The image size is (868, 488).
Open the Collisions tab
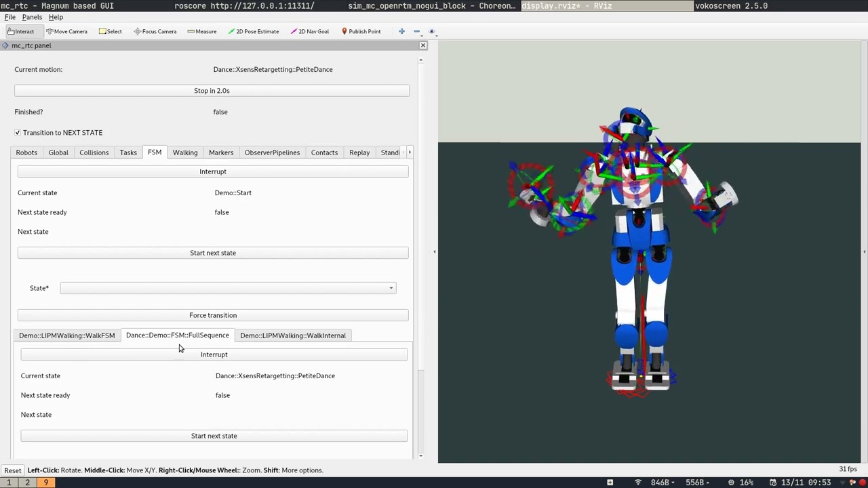[x=94, y=152]
